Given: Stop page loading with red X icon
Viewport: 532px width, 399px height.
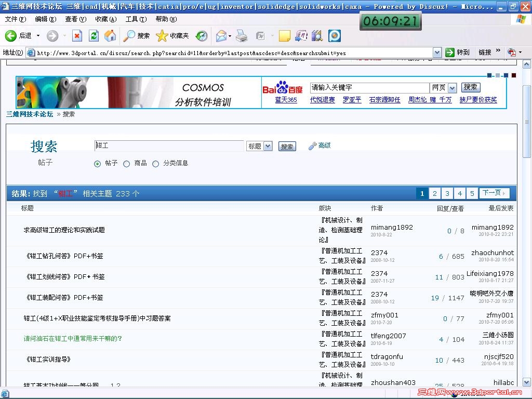Looking at the screenshot, I should click(77, 36).
